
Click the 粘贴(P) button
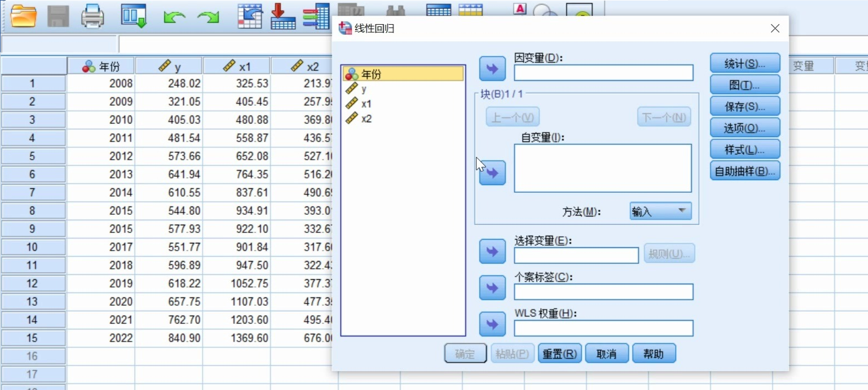point(512,354)
